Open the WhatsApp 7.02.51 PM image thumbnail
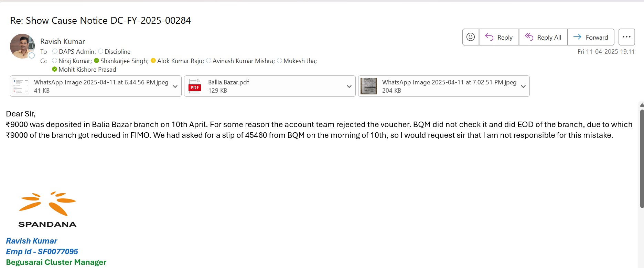This screenshot has width=644, height=268. pyautogui.click(x=369, y=86)
